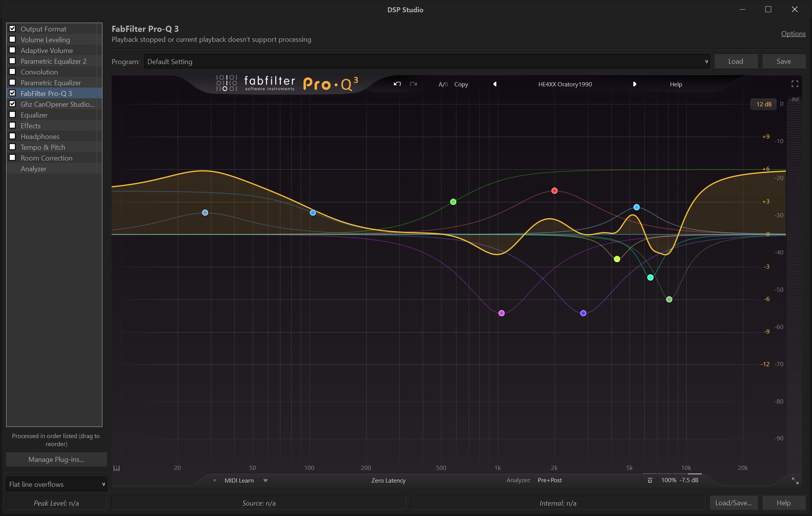This screenshot has height=516, width=812.
Task: Select Tempo & Pitch in DSP list
Action: click(54, 147)
